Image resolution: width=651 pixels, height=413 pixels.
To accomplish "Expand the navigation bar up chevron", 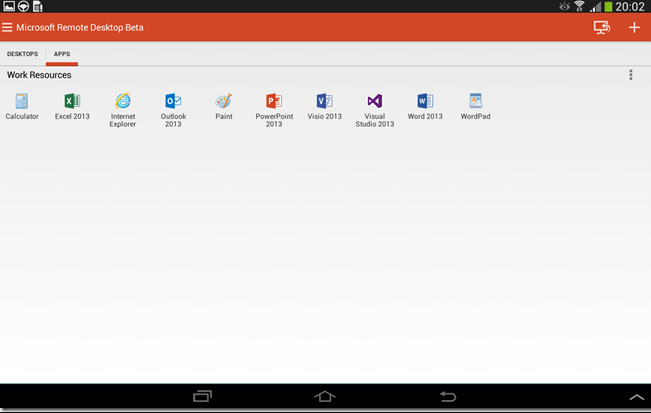I will click(636, 397).
